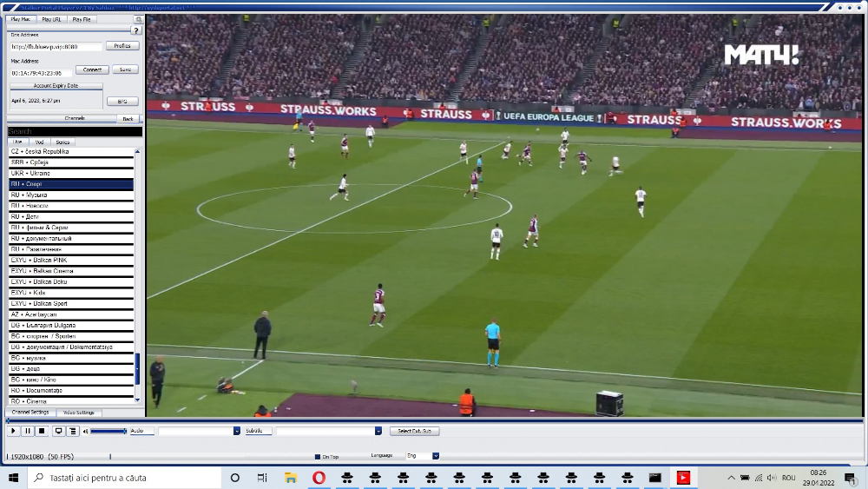This screenshot has width=868, height=489.
Task: Select 'EXYU • Balkan PINK' category
Action: pyautogui.click(x=71, y=260)
